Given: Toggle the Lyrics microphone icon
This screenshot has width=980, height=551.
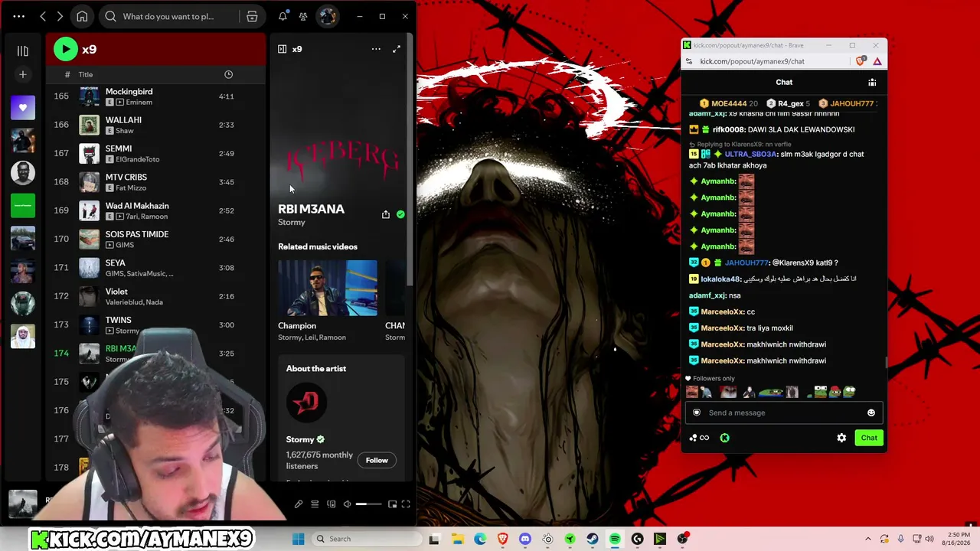Looking at the screenshot, I should 299,504.
